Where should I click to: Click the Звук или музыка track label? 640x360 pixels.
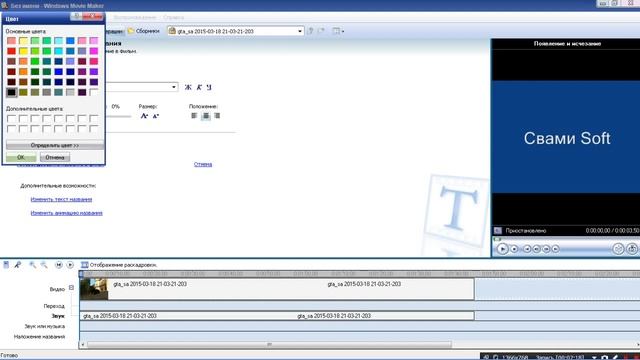44,327
